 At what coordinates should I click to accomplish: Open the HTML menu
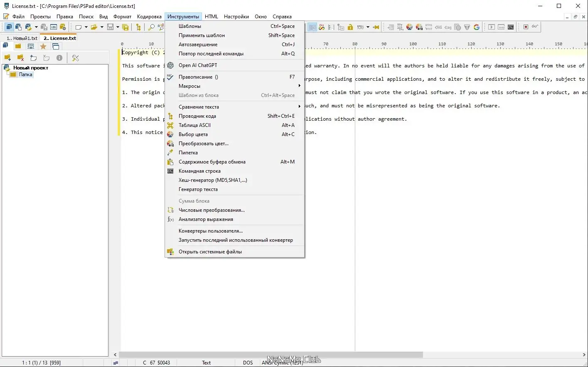(x=212, y=17)
